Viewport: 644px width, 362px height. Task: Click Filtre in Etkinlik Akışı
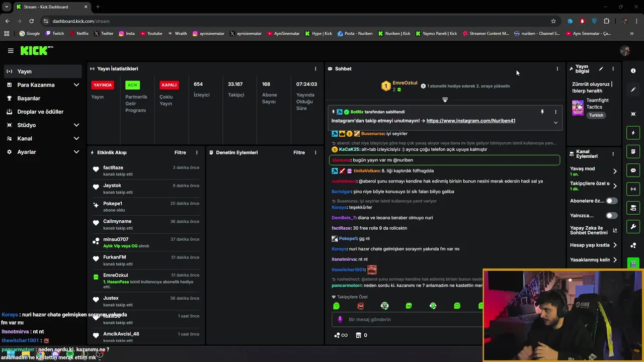tap(180, 152)
